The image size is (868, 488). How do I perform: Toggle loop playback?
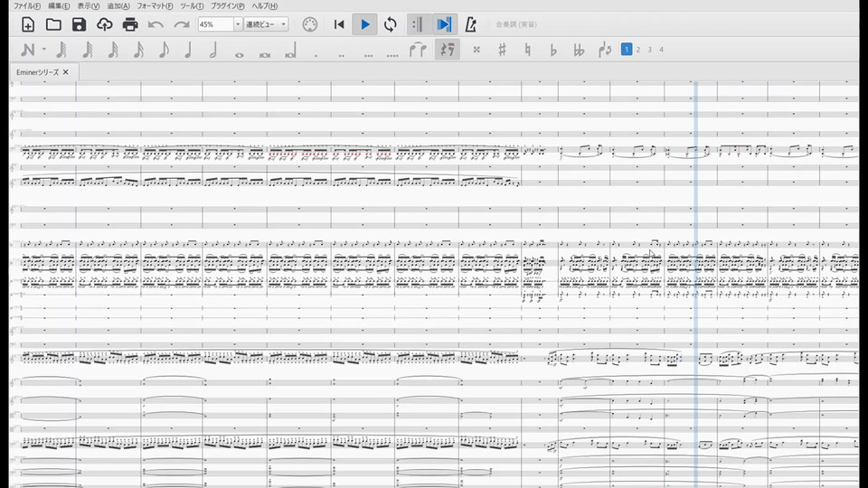(390, 24)
